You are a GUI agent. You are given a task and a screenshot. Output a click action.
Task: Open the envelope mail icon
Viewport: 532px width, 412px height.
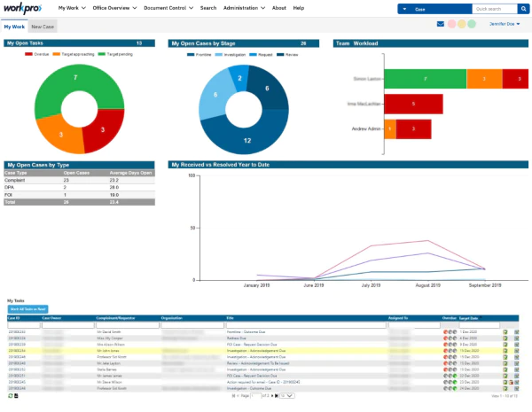441,24
